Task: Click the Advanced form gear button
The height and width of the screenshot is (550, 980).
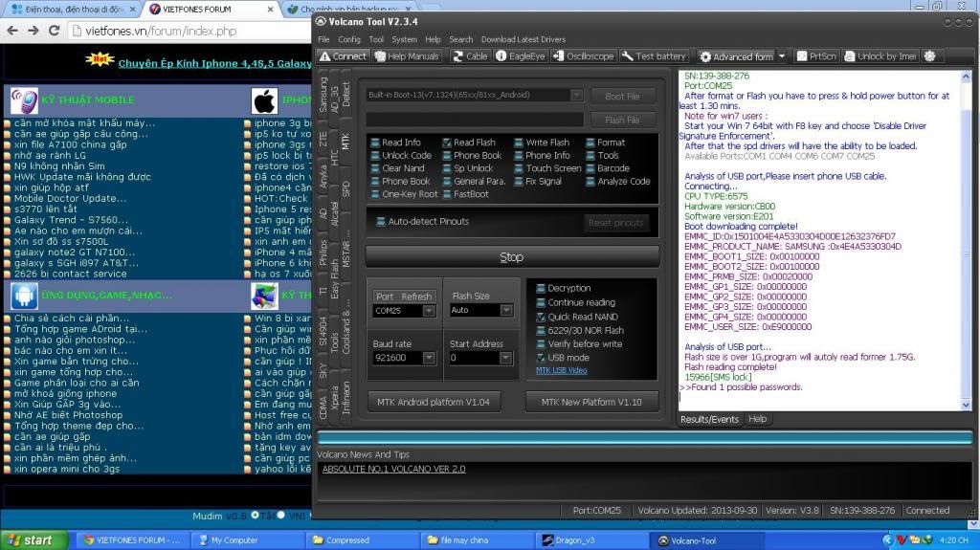Action: [736, 56]
